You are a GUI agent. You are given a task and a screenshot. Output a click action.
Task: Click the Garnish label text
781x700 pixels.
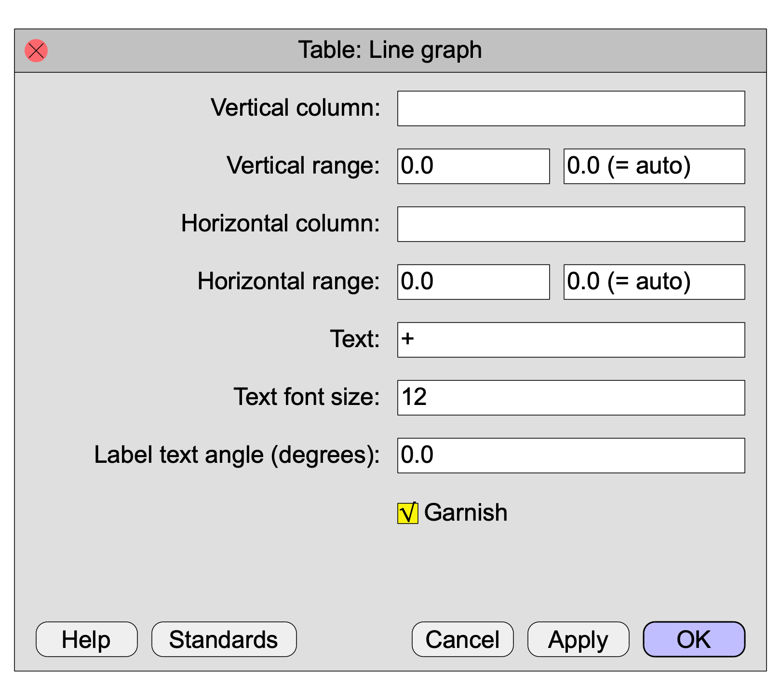pos(466,512)
